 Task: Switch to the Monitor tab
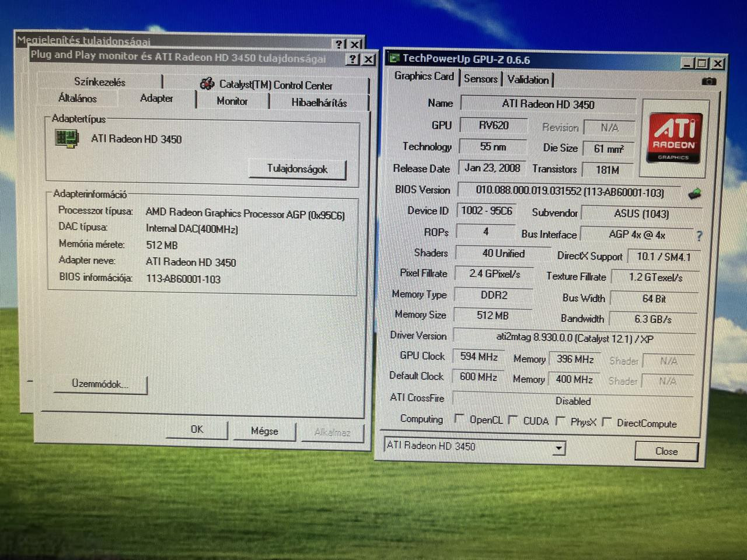(x=232, y=101)
